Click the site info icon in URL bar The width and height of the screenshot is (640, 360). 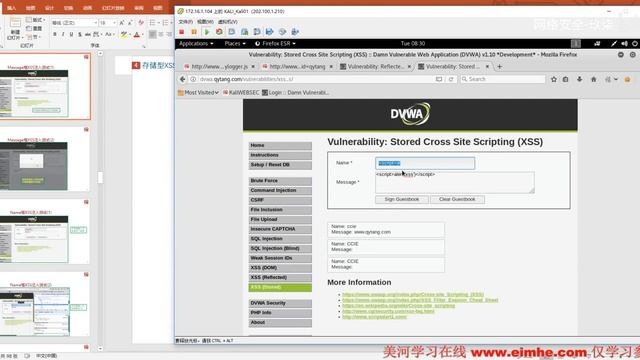pos(193,79)
